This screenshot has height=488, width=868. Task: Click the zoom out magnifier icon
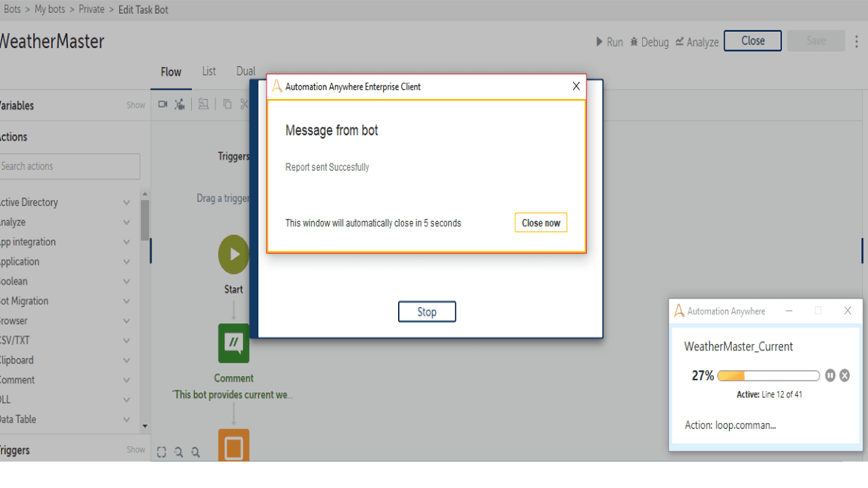(x=178, y=452)
